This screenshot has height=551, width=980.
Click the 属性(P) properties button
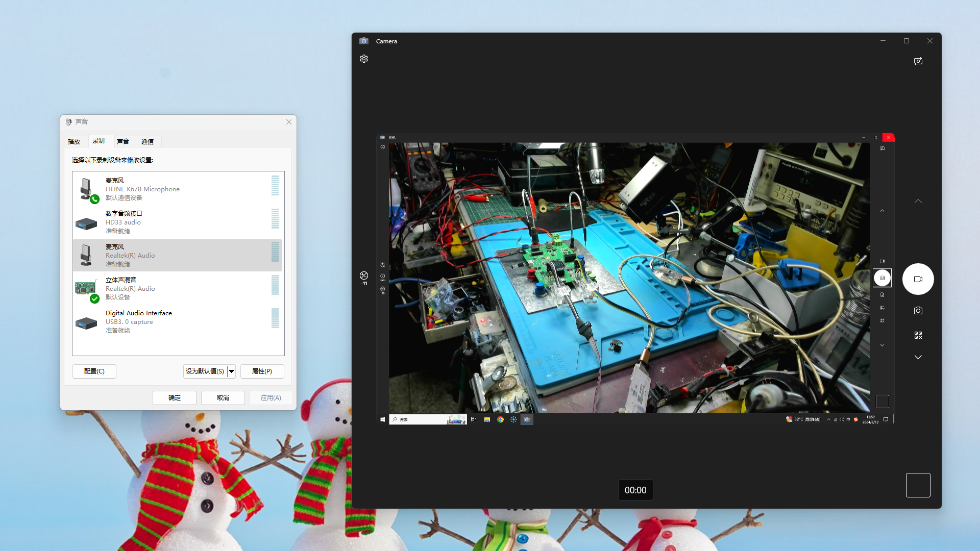262,371
